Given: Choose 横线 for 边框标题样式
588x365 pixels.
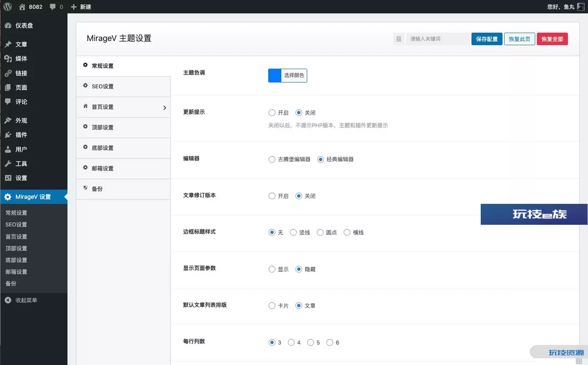Looking at the screenshot, I should [347, 232].
